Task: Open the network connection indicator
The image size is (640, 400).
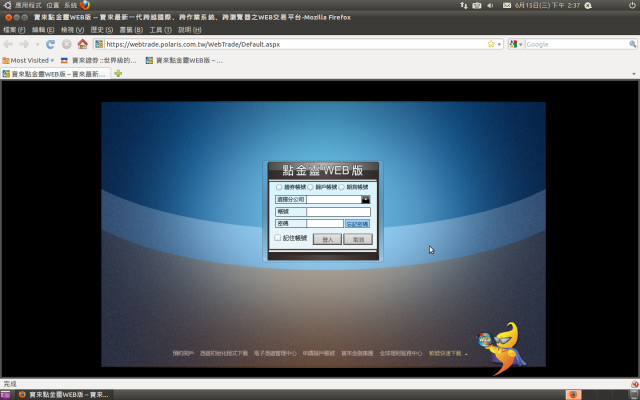Action: coord(464,5)
